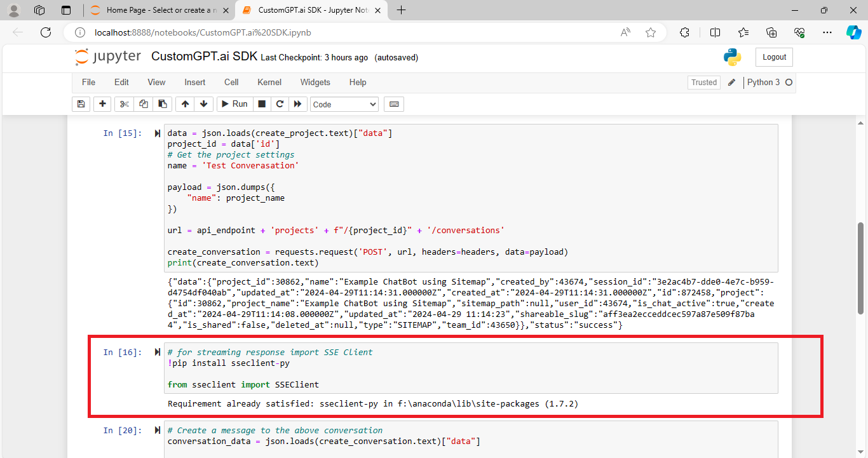Open the cell type dropdown showing Code
Viewport: 868px width, 458px height.
[x=344, y=104]
